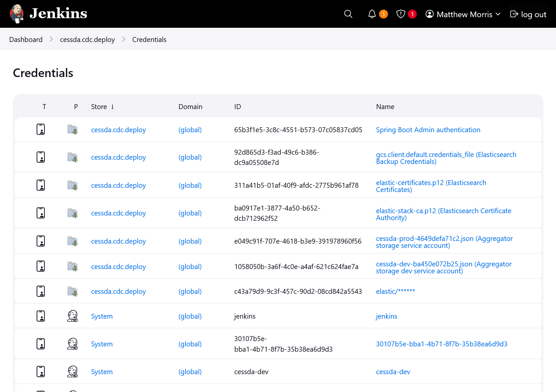Open jenkins credential name link

click(x=386, y=316)
